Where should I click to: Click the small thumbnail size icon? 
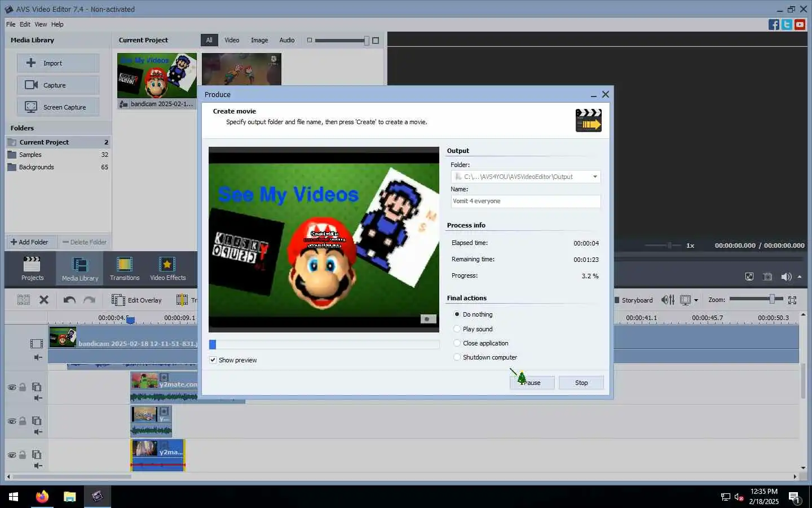coord(309,40)
